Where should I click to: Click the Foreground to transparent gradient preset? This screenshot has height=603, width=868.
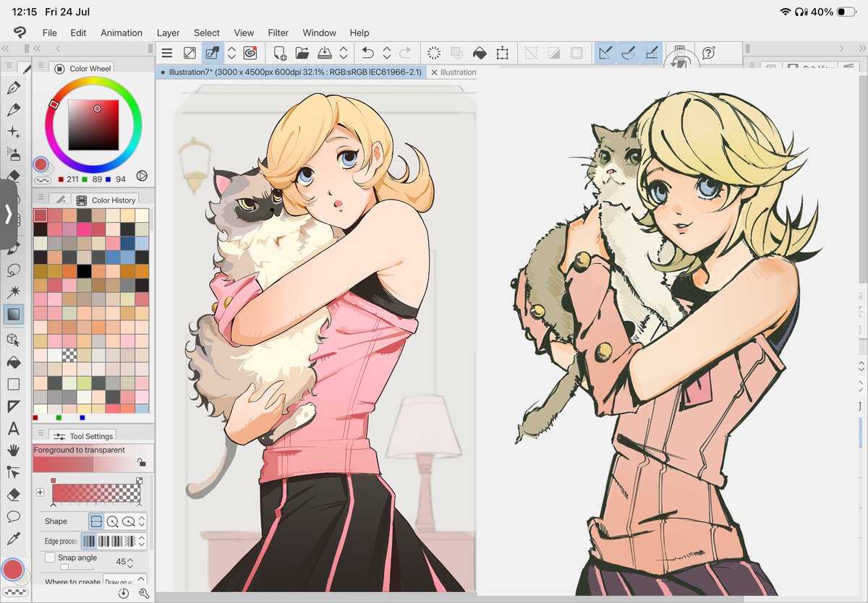tap(93, 458)
